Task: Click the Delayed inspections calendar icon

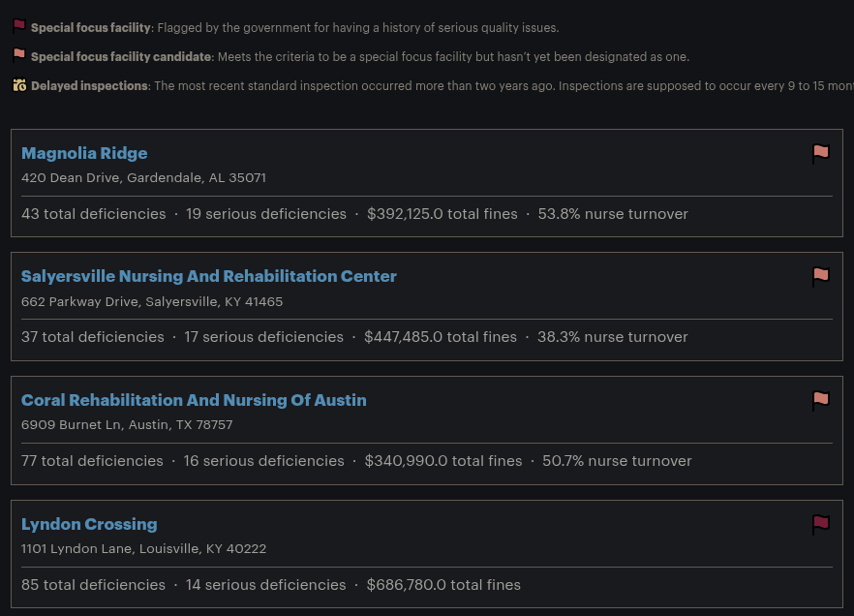Action: [19, 85]
